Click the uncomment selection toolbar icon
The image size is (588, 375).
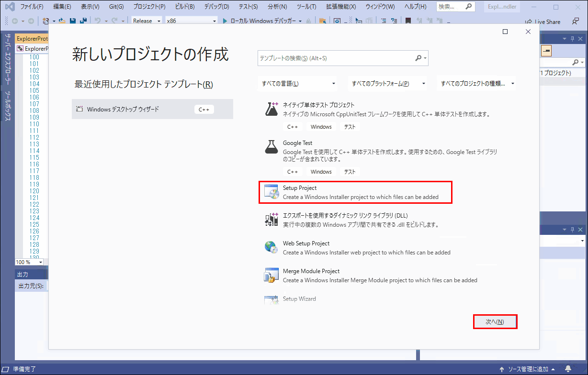395,21
